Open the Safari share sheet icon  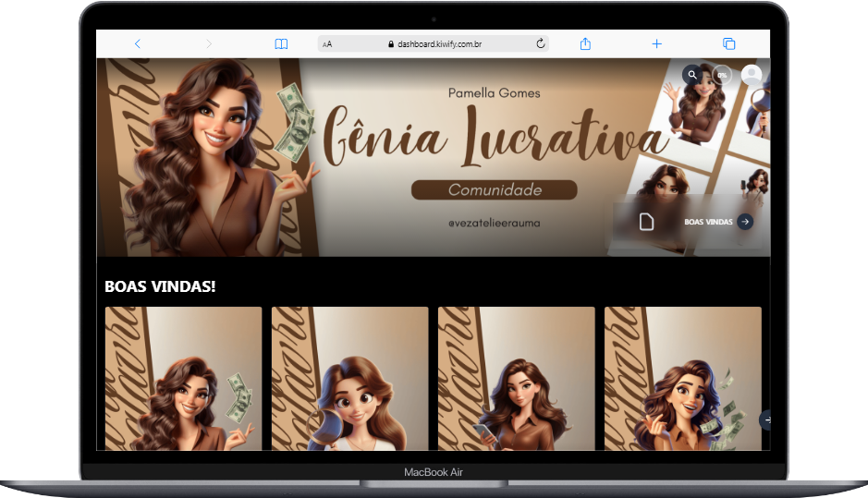pos(585,43)
